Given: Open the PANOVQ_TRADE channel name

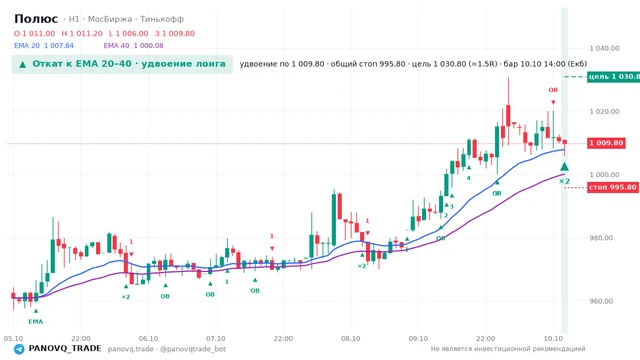Looking at the screenshot, I should point(65,349).
